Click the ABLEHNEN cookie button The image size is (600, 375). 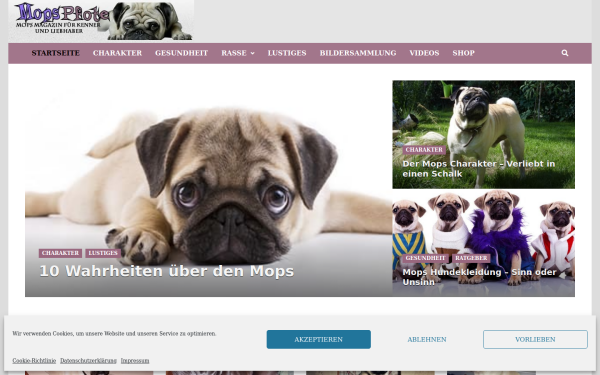coord(427,339)
